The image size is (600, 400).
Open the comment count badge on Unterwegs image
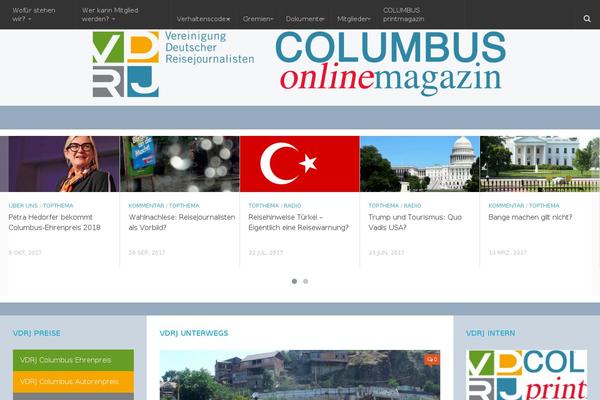tap(432, 359)
